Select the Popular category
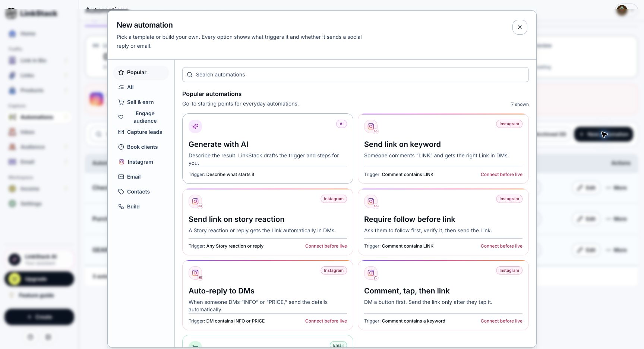 [141, 72]
